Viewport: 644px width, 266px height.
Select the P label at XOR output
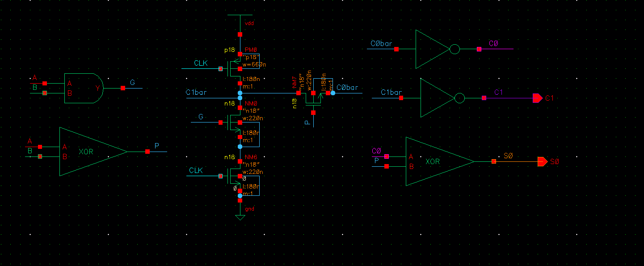[156, 146]
